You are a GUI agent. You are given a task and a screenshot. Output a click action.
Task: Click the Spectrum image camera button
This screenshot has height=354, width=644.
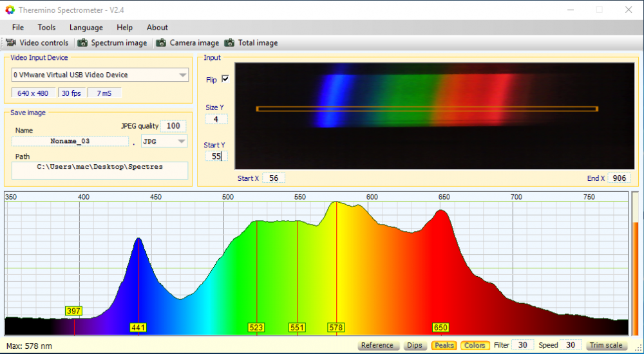[x=112, y=42]
